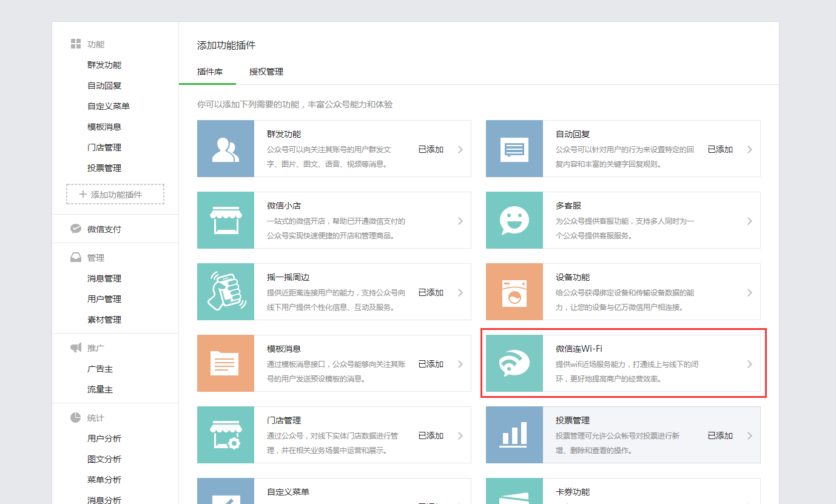836x504 pixels.
Task: Click 已添加 label on 模板消息 card
Action: 431,364
